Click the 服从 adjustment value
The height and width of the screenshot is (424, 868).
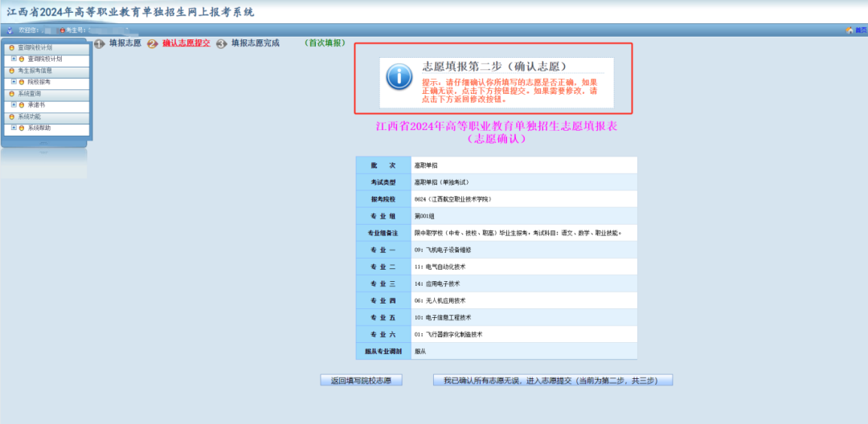click(420, 352)
